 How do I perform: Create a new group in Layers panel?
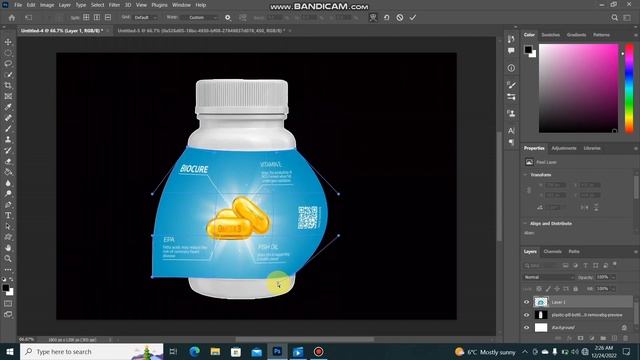[603, 338]
